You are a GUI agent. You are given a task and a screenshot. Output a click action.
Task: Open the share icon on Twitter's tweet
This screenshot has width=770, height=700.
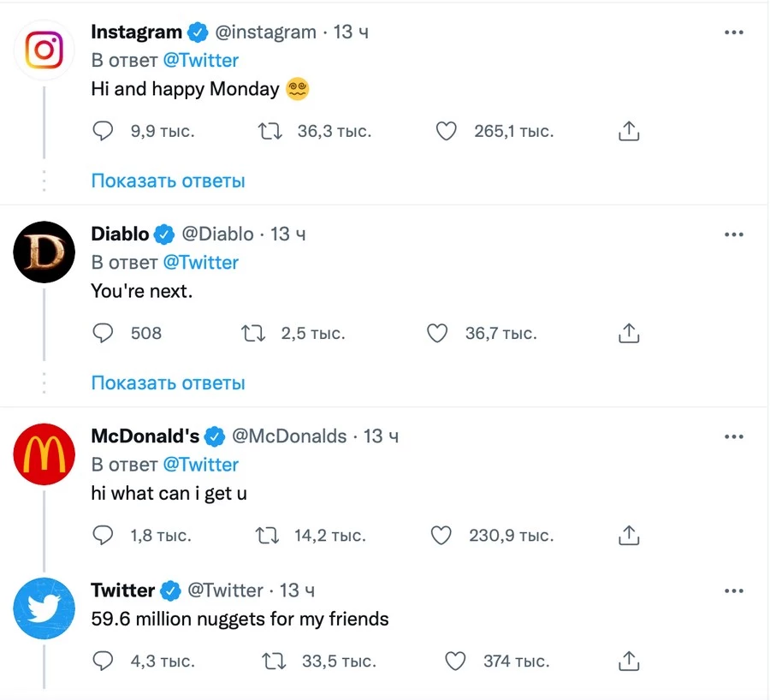[x=629, y=661]
